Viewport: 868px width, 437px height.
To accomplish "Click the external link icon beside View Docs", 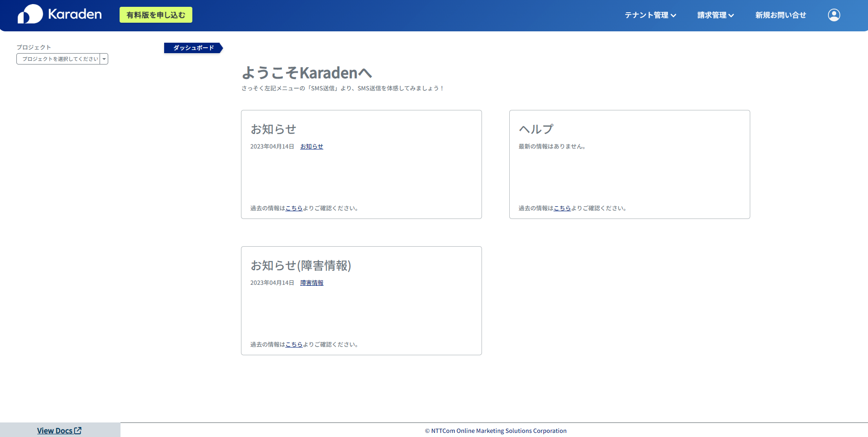I will pyautogui.click(x=78, y=430).
